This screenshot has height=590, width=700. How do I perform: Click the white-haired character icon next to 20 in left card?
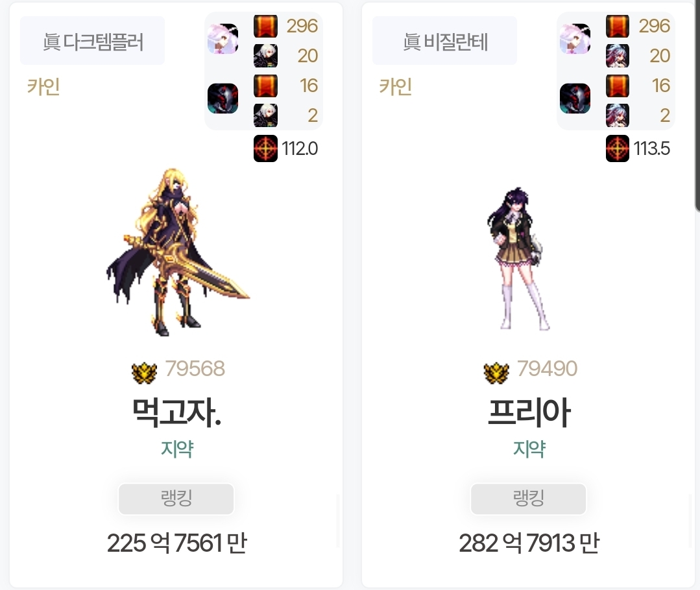click(265, 56)
